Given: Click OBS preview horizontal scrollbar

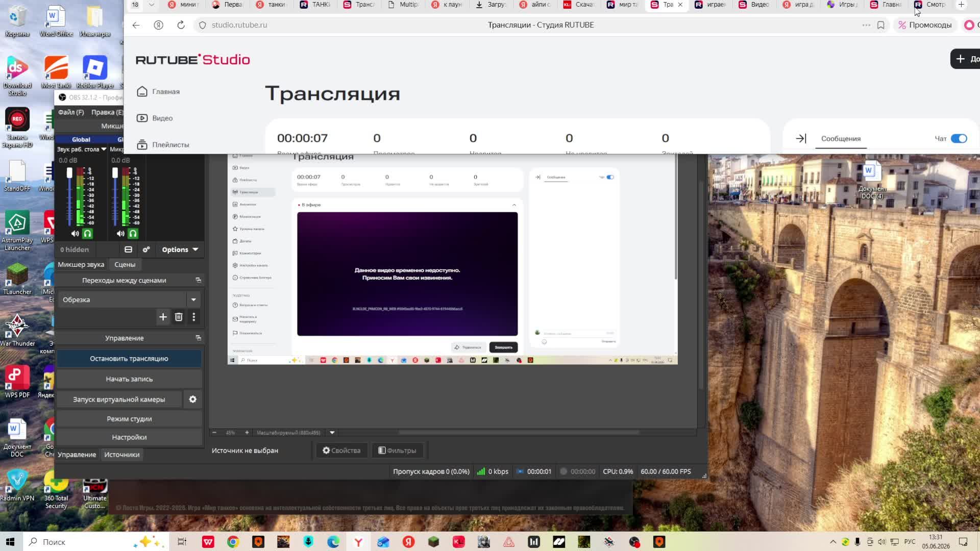Looking at the screenshot, I should coord(519,433).
